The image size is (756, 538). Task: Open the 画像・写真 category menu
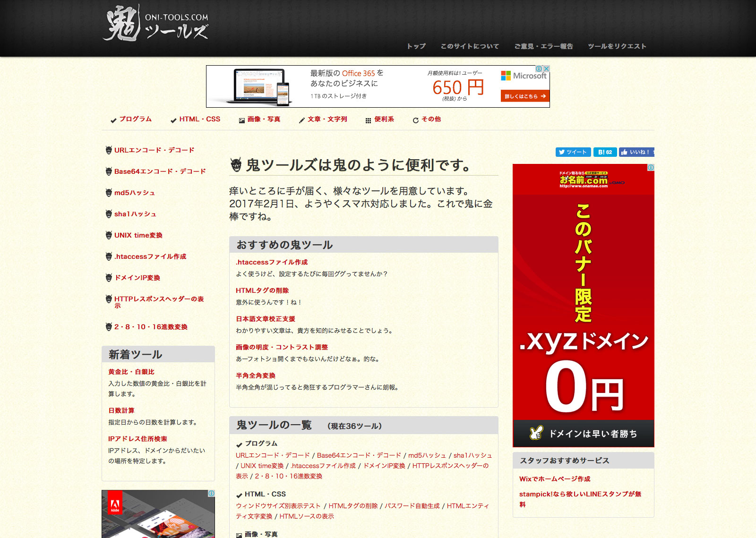(263, 119)
